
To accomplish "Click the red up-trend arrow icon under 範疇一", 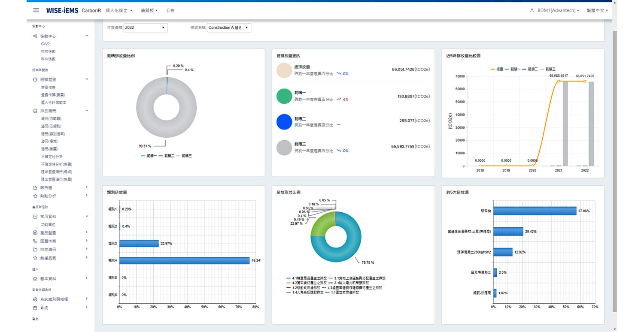I will coord(339,100).
